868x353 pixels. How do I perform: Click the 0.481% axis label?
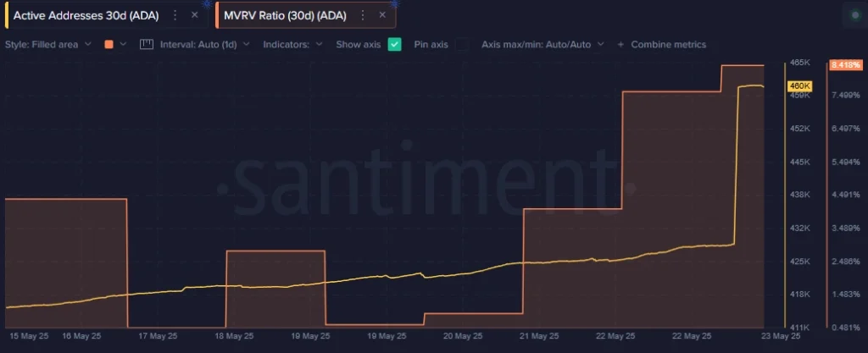click(x=845, y=327)
